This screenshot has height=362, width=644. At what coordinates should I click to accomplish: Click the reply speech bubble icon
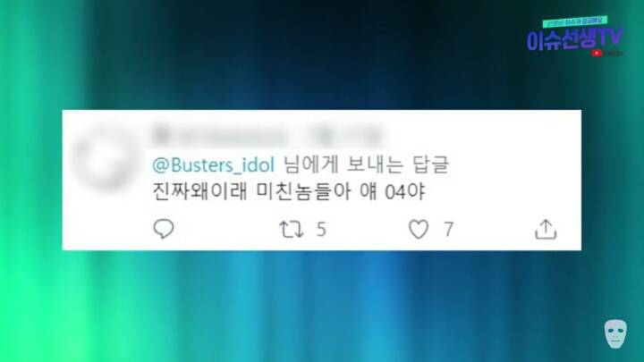click(164, 229)
